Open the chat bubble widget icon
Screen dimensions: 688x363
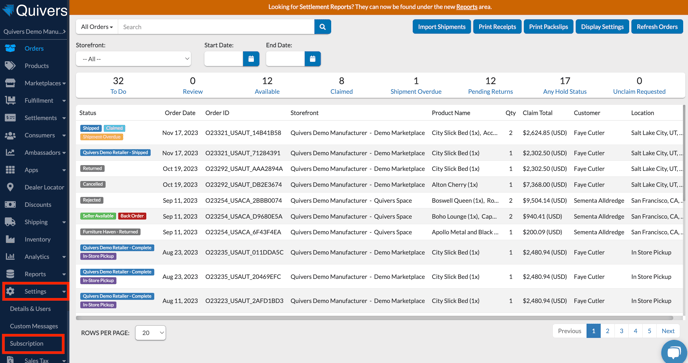(674, 352)
